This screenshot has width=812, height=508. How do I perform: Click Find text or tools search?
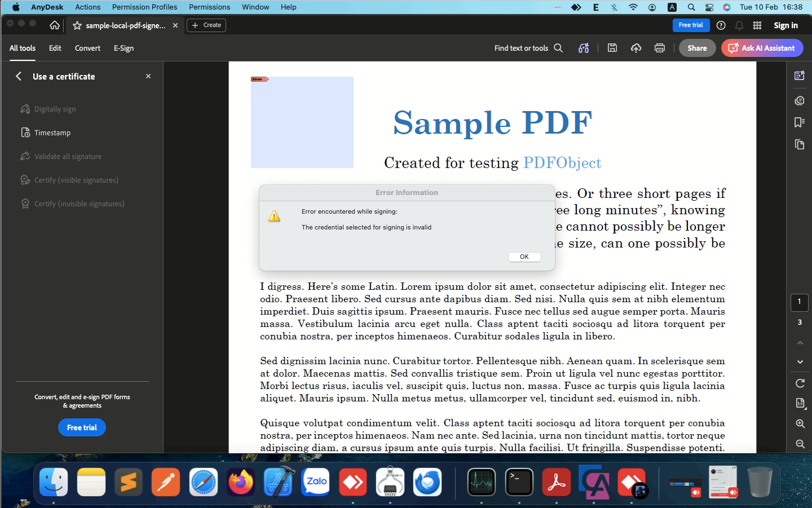point(528,48)
